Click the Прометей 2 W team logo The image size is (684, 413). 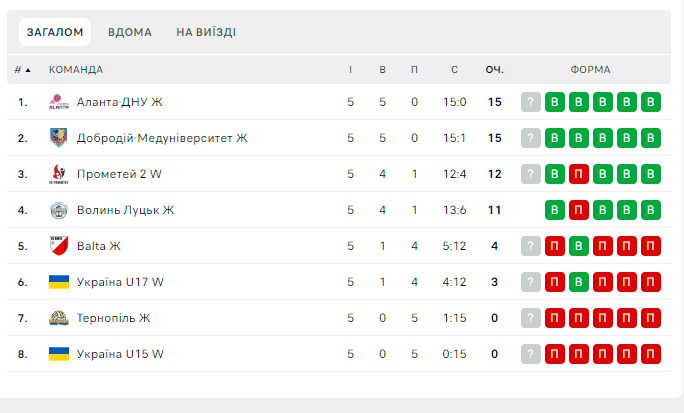(x=58, y=174)
